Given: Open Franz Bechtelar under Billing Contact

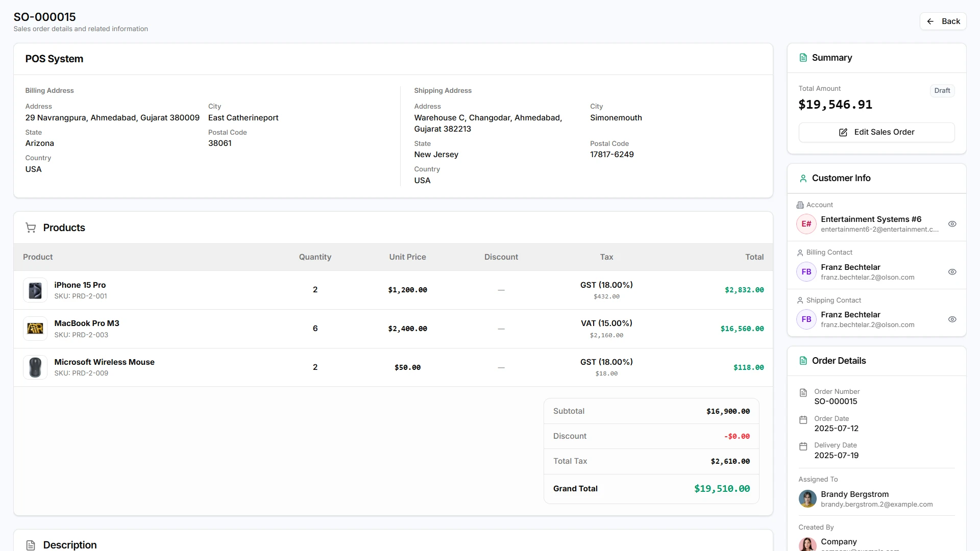Looking at the screenshot, I should pos(850,267).
